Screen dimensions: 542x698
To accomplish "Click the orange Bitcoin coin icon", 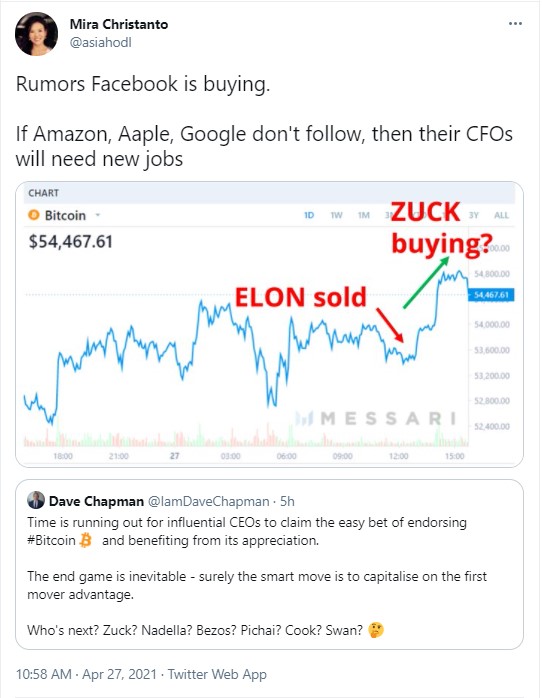I will (x=34, y=215).
